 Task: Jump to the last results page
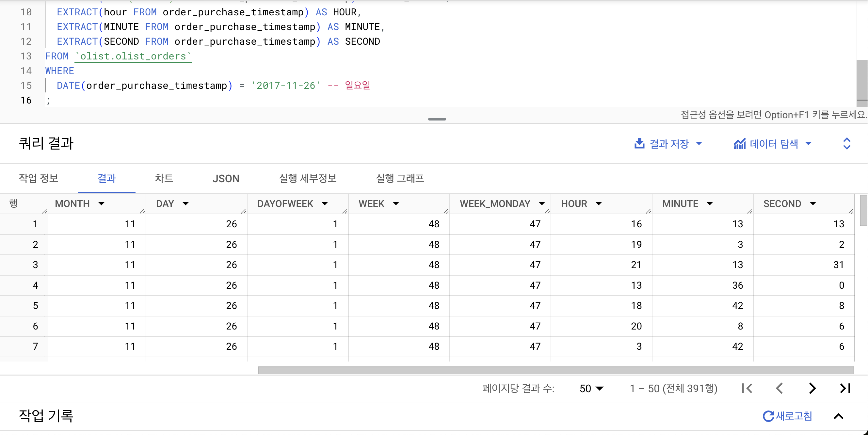coord(845,388)
